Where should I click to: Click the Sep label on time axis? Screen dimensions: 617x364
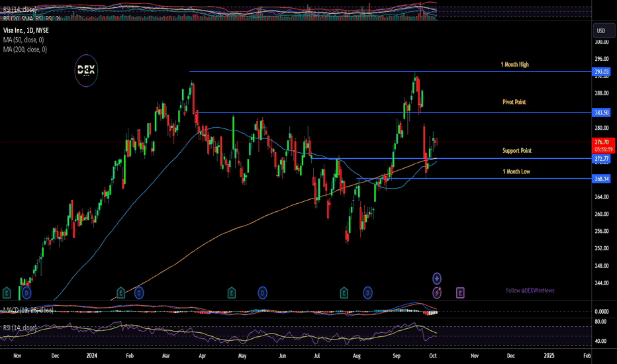coord(397,356)
